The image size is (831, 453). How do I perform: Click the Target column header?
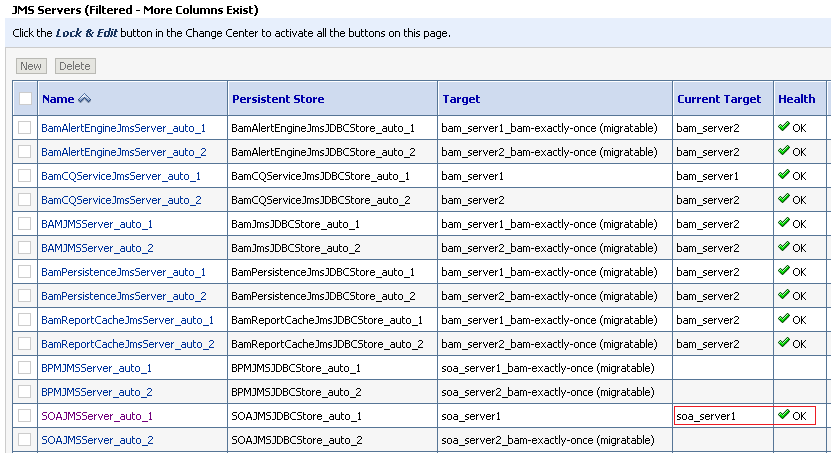click(460, 99)
